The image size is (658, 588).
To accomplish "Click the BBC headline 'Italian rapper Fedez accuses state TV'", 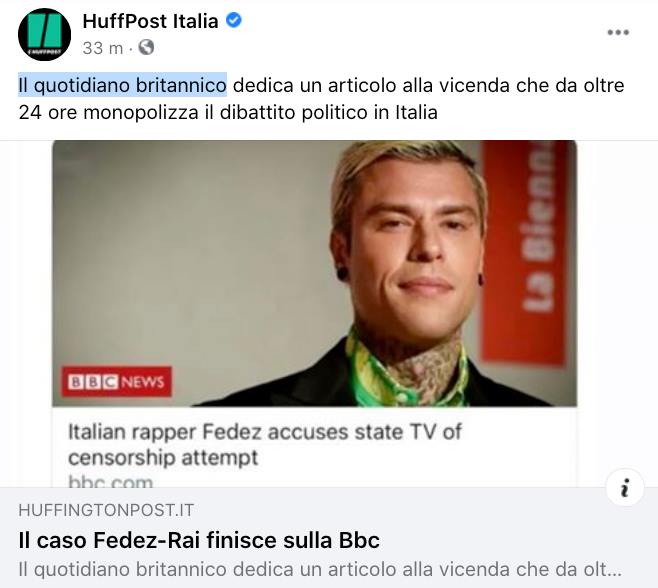I will [x=265, y=431].
